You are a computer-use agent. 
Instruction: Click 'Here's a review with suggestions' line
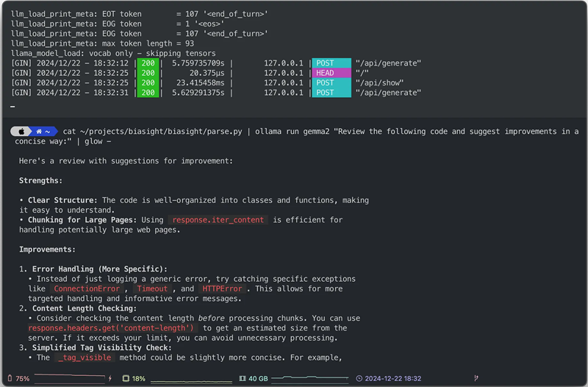point(126,161)
